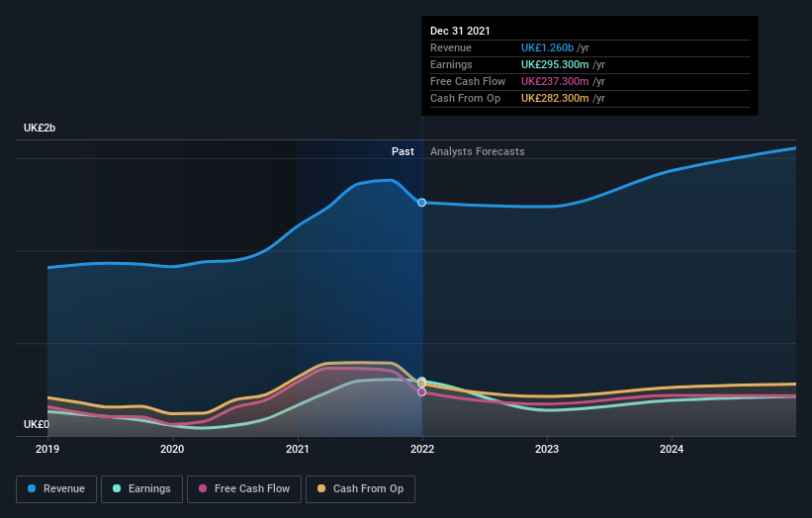Click the Past section label
The height and width of the screenshot is (518, 812).
pyautogui.click(x=403, y=151)
